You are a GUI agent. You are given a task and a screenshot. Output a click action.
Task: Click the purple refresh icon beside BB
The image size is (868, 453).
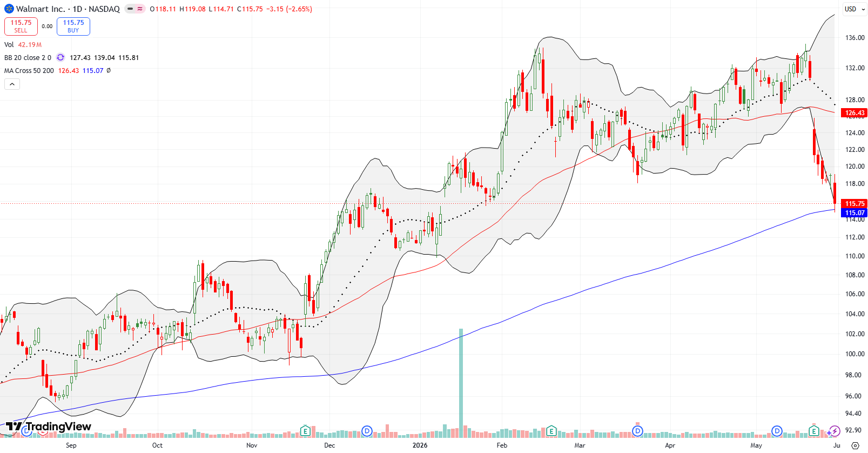(x=60, y=58)
